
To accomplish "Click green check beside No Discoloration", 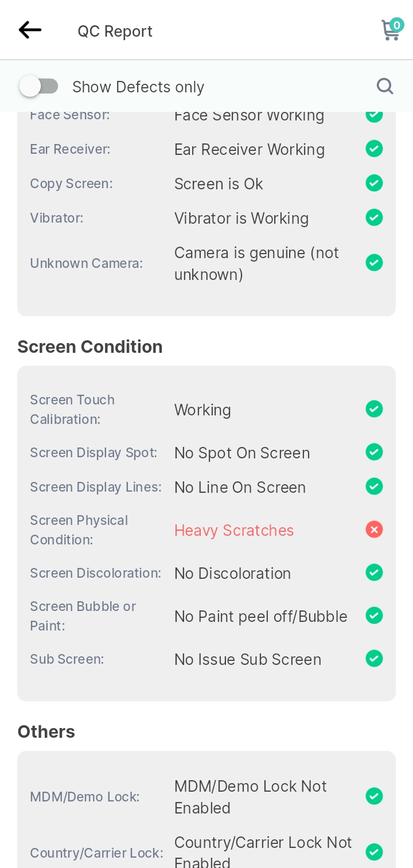I will click(x=374, y=573).
